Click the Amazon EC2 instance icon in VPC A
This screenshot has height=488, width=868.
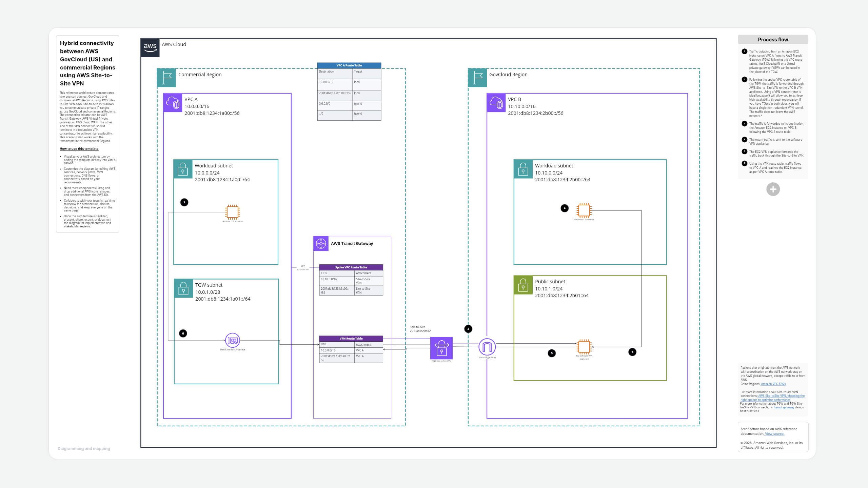click(x=233, y=212)
